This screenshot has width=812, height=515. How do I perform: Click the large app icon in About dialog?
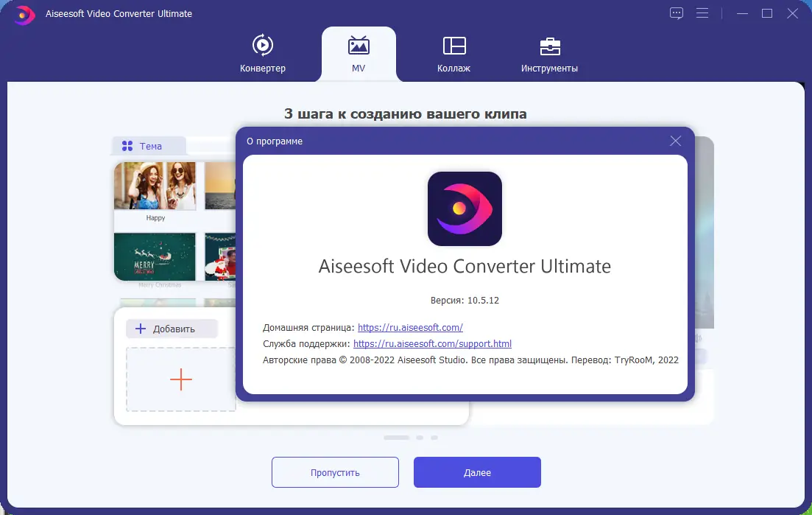(x=465, y=209)
